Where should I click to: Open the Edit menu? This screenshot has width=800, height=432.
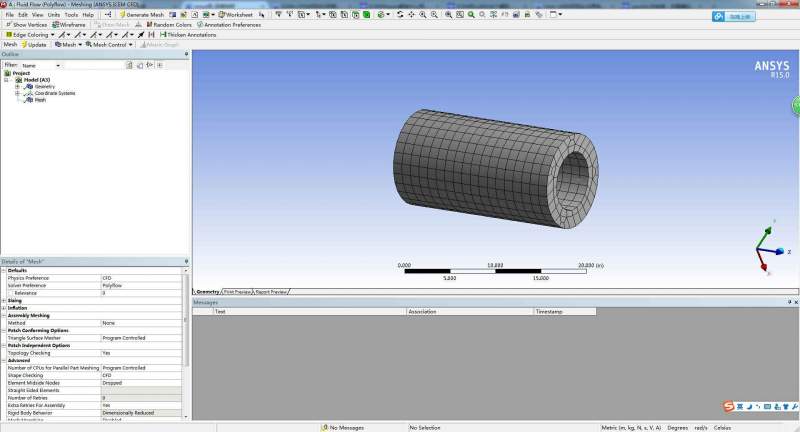[23, 15]
